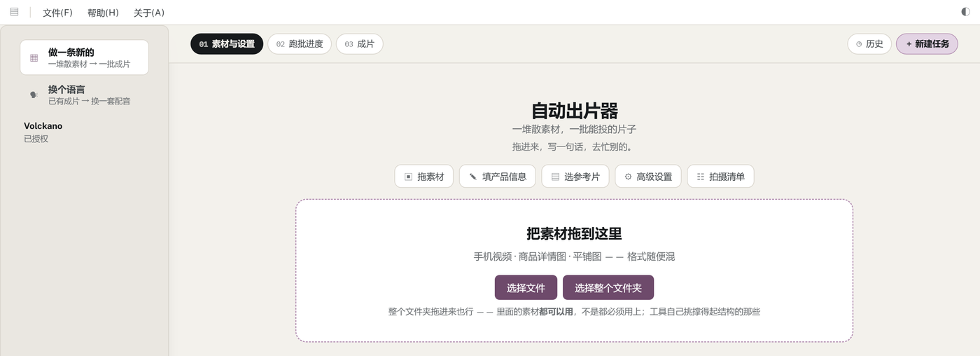Jump to the 填产品信息 section
This screenshot has height=356, width=980.
click(x=498, y=177)
